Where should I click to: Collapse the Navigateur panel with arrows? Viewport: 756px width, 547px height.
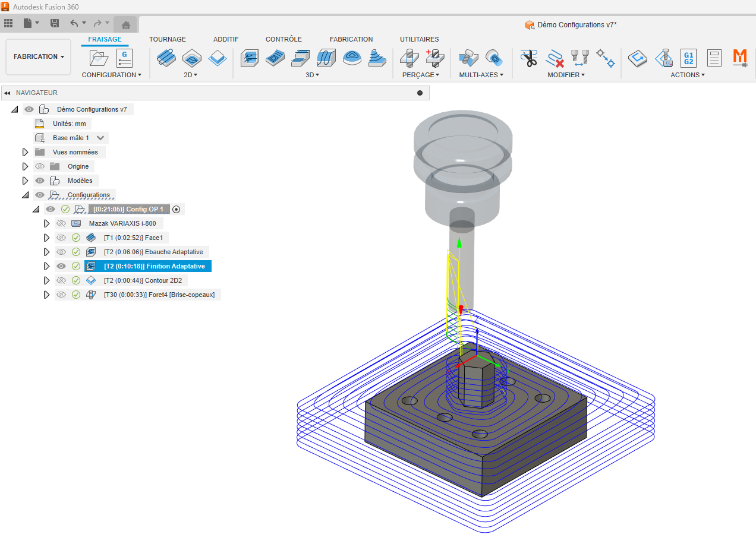pyautogui.click(x=7, y=93)
